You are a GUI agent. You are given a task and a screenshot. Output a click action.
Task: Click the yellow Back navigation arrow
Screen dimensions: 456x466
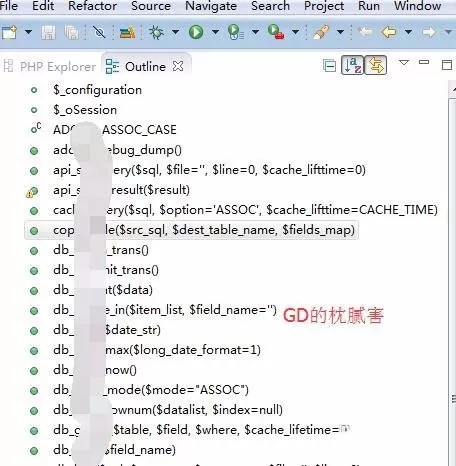389,32
